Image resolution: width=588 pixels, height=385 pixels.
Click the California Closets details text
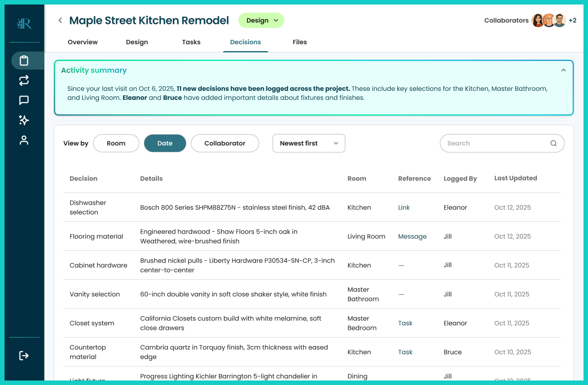coord(231,323)
